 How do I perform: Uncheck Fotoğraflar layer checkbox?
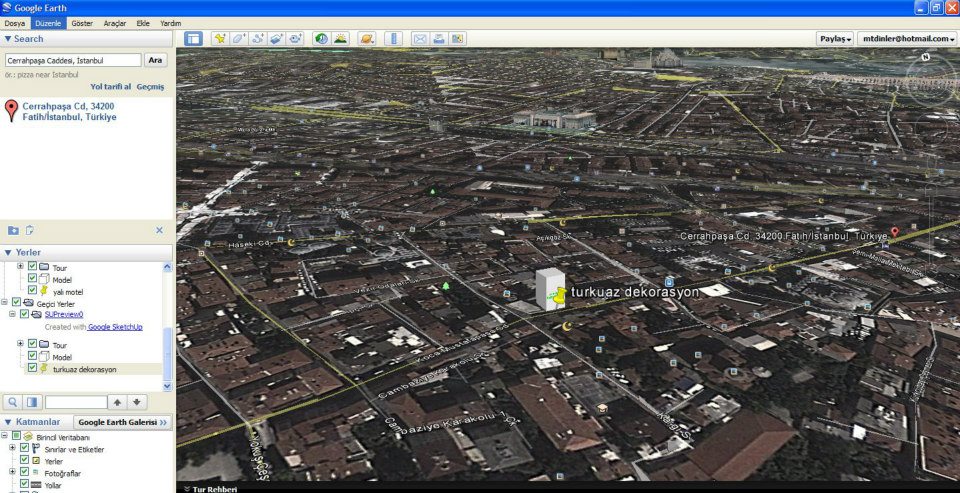(x=24, y=472)
